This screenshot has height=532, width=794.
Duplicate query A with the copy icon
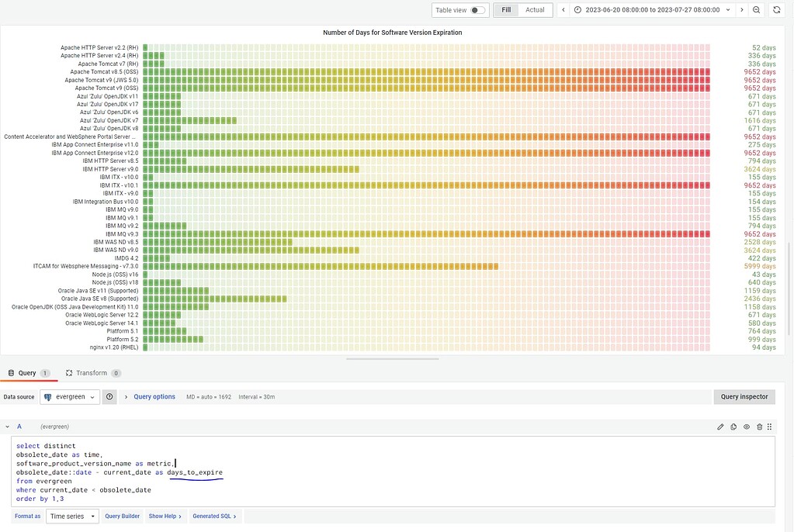[733, 427]
